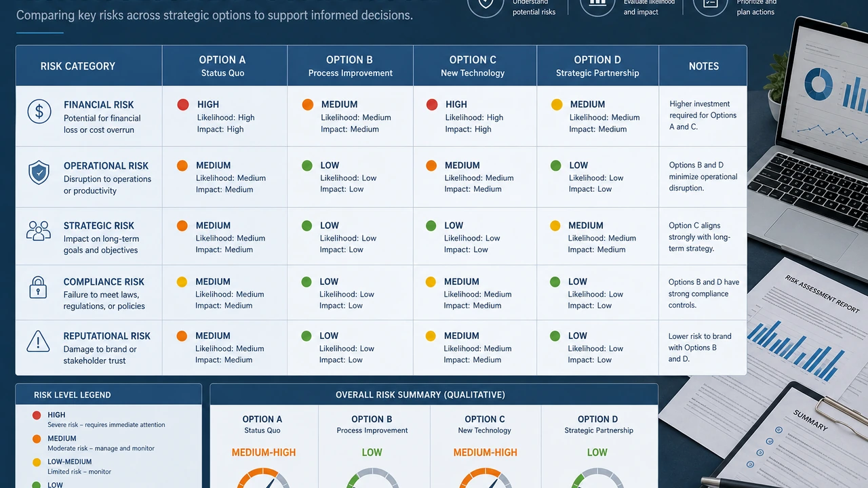Click Option C's green dot in Strategic Risk row
The image size is (868, 488).
coord(431,226)
